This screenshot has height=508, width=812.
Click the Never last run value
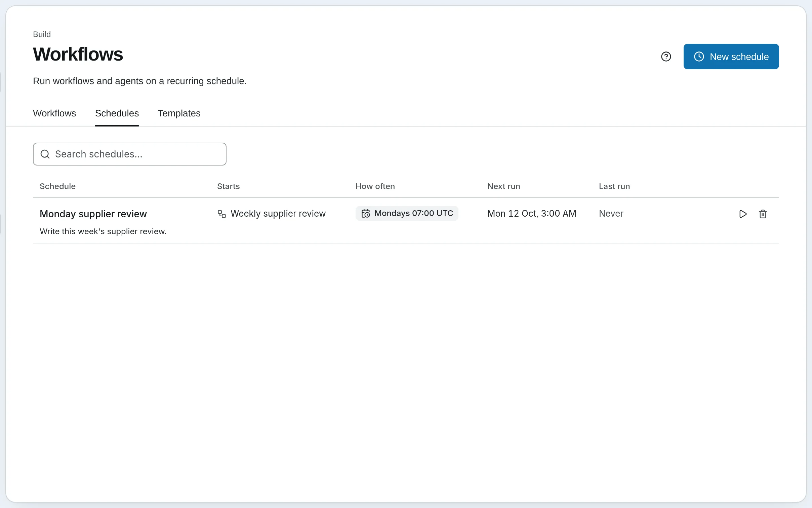(x=611, y=214)
